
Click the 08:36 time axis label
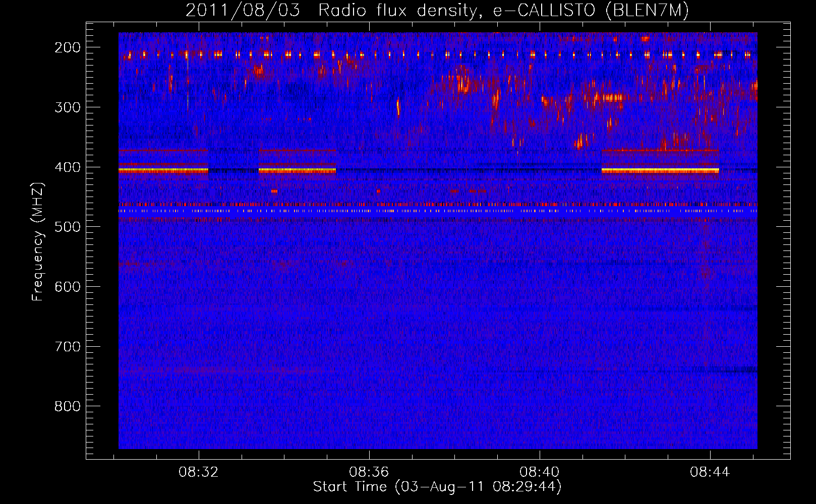(x=369, y=472)
